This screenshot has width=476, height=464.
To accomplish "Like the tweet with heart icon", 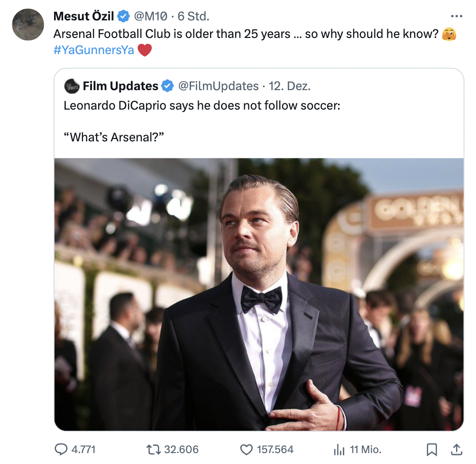I will [247, 449].
